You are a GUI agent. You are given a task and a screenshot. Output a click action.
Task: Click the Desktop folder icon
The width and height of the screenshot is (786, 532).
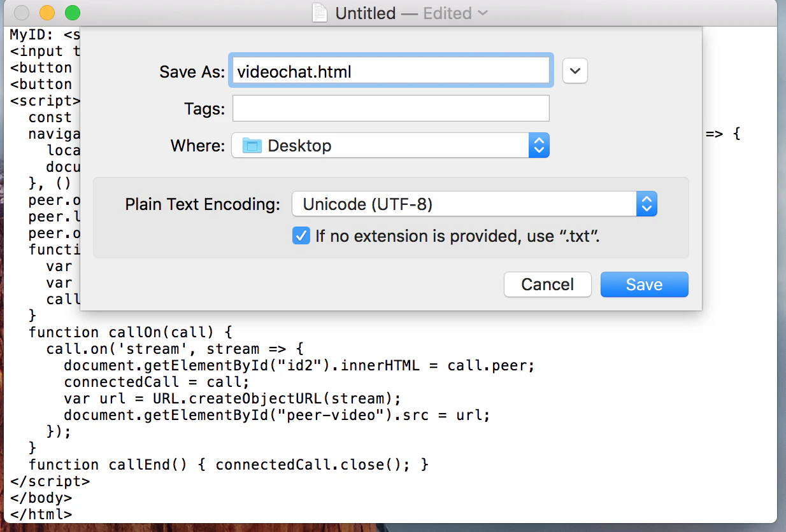click(x=252, y=146)
